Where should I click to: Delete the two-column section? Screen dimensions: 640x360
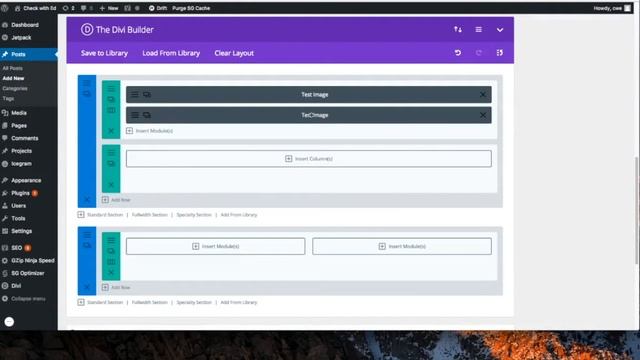coord(87,287)
